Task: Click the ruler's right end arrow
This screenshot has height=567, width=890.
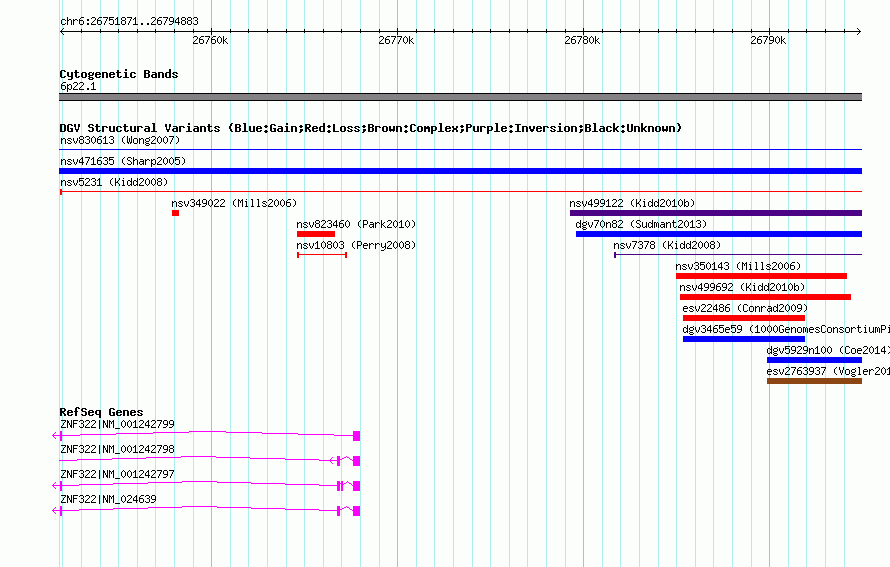Action: (x=859, y=32)
